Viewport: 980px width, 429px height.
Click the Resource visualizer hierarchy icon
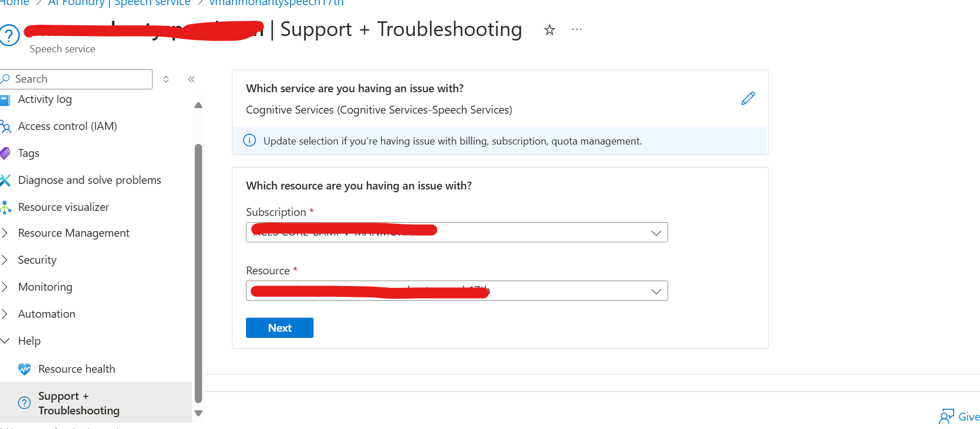6,207
